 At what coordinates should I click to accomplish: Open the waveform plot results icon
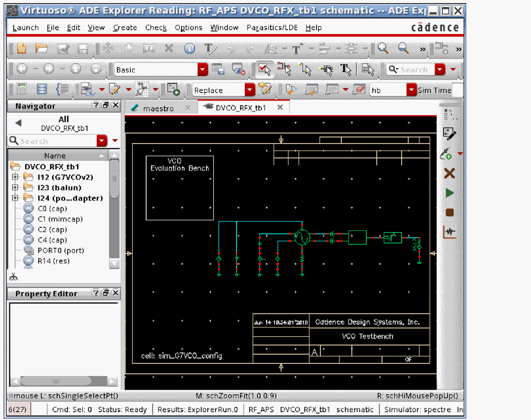click(449, 231)
